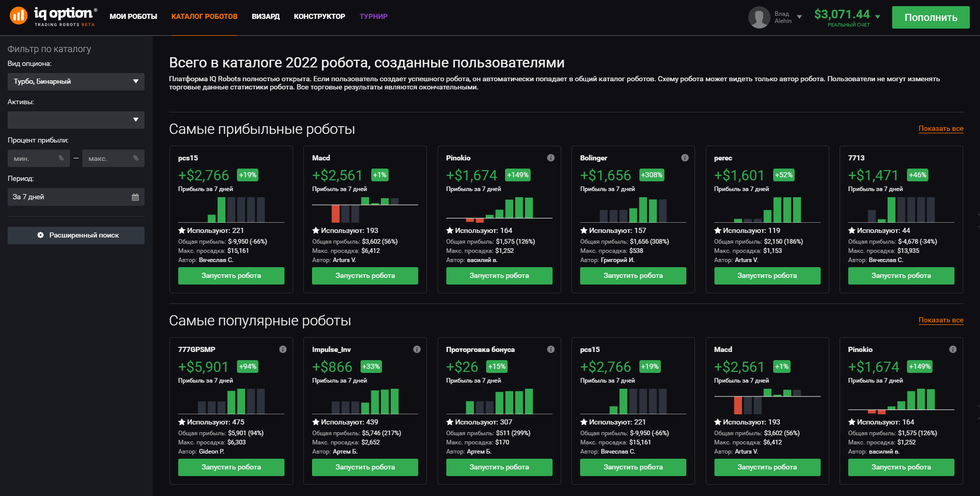Click the мин. profit percent field

click(39, 158)
